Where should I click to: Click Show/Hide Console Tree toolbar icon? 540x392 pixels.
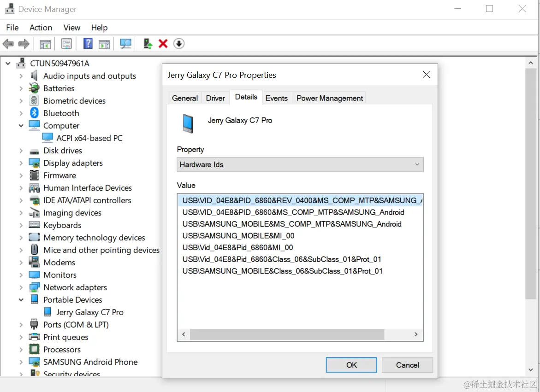pos(45,44)
